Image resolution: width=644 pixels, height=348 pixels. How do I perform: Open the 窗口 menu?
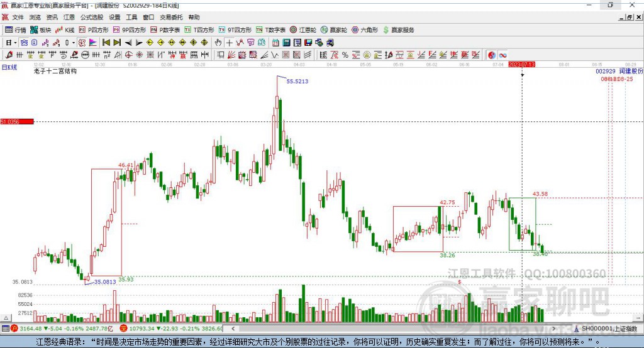[x=148, y=17]
